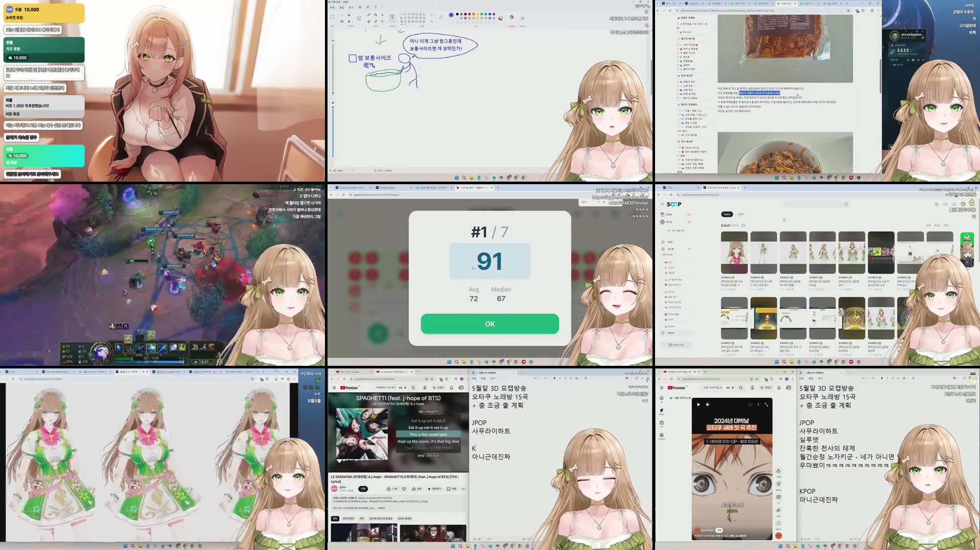Open Copilot from the Paint toolbar
This screenshot has width=980, height=550.
click(x=512, y=17)
